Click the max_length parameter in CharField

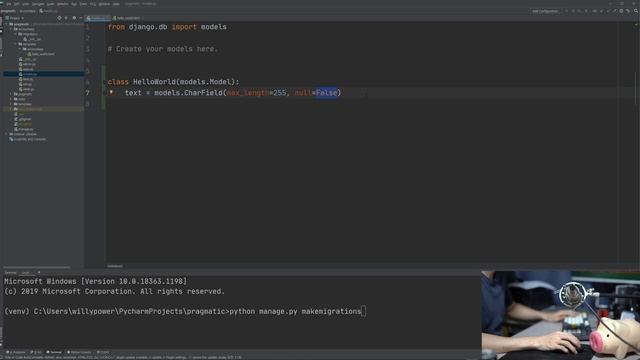pyautogui.click(x=248, y=93)
